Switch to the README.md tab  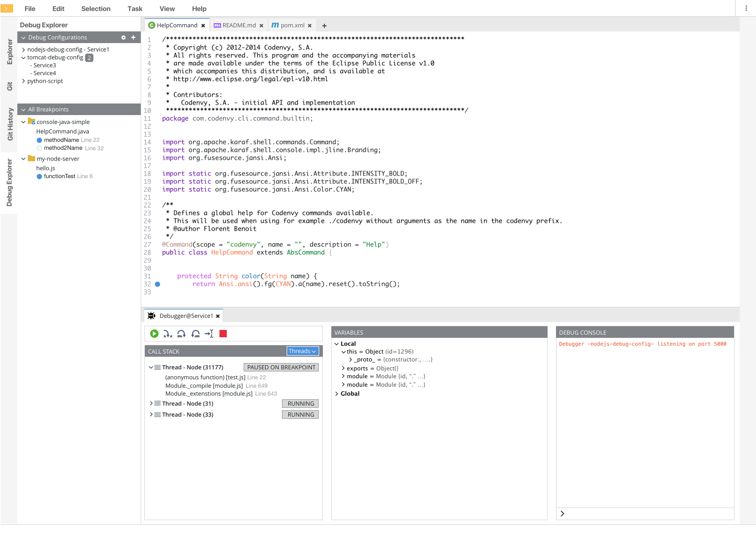pos(239,25)
